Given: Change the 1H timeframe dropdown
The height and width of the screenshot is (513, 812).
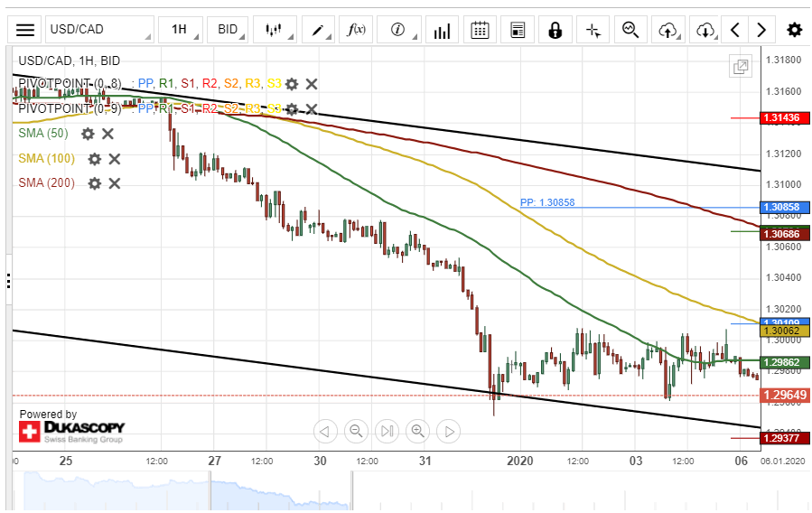Looking at the screenshot, I should point(180,30).
